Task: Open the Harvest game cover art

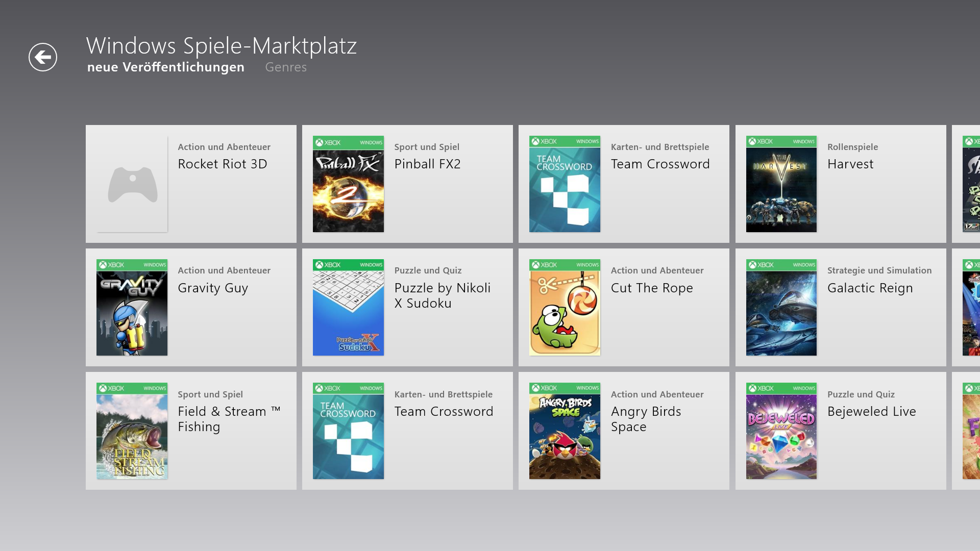Action: (781, 184)
